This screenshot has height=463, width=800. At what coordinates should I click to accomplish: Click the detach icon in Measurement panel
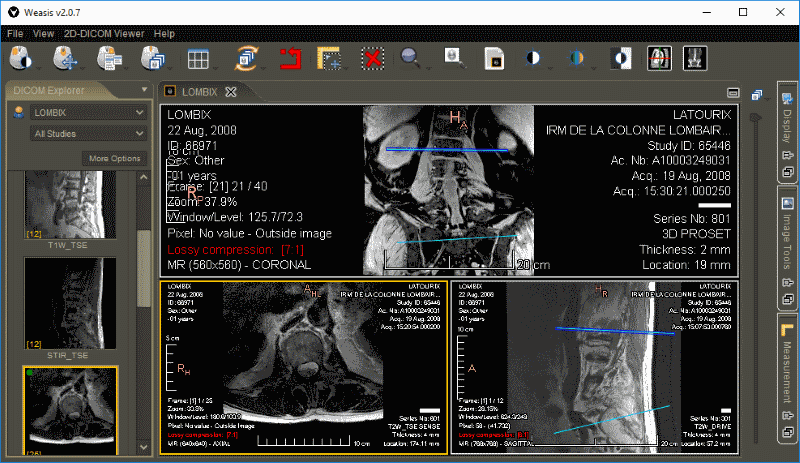787,416
